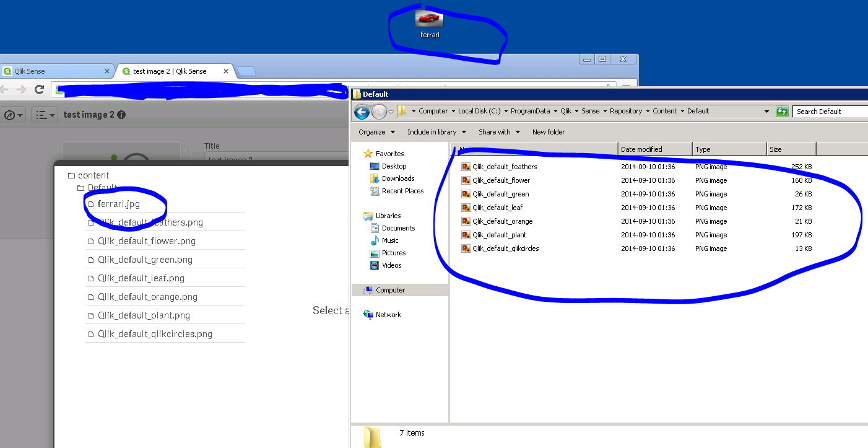The image size is (868, 448).
Task: Open the Content breadcrumb segment
Action: point(665,111)
